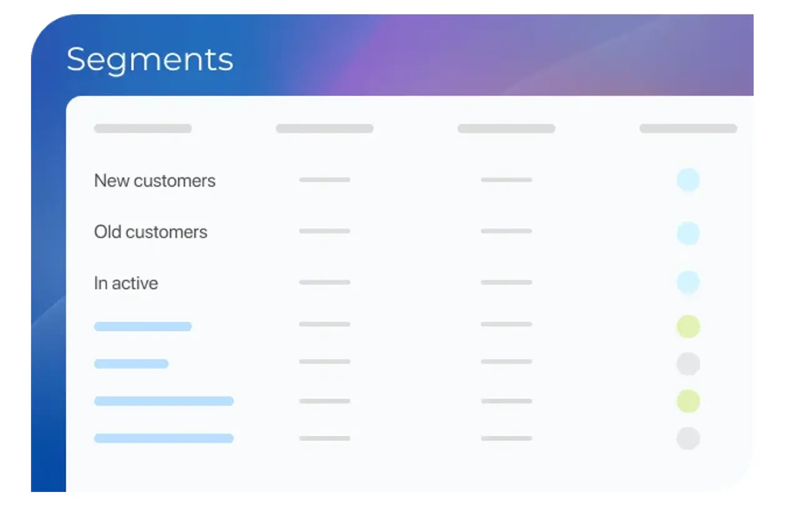
Task: Open the In active segment
Action: point(126,283)
